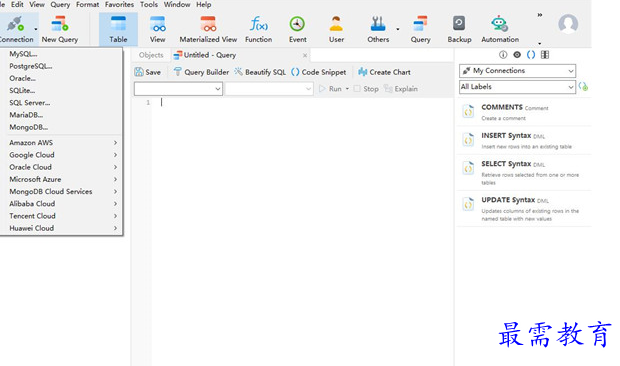Choose Oracle... connection type

(61, 78)
